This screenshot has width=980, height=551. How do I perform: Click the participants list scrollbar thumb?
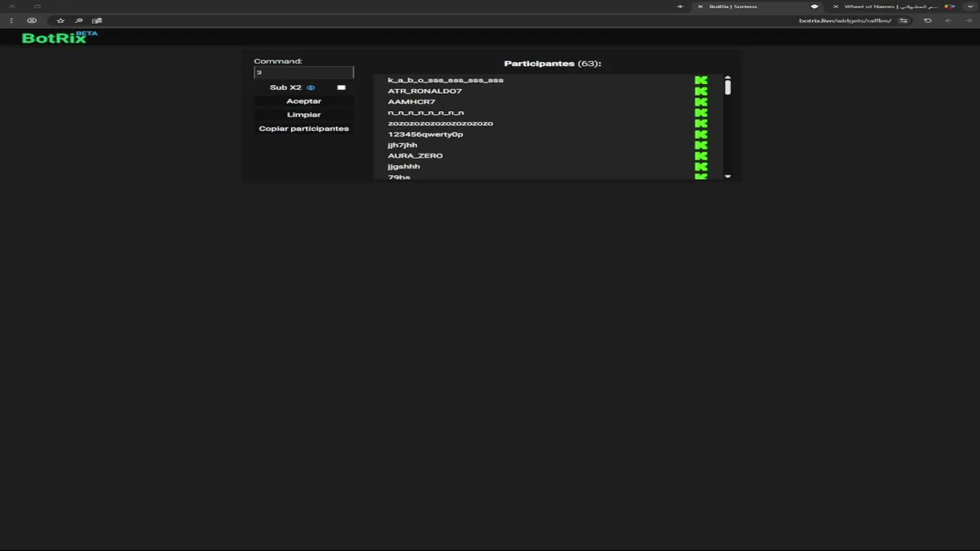click(x=727, y=87)
